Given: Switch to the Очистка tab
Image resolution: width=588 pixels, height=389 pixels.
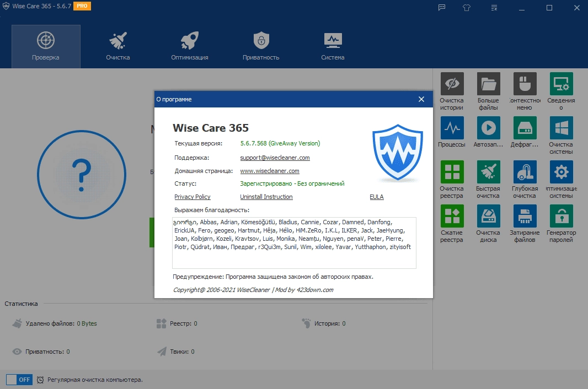Looking at the screenshot, I should click(117, 46).
